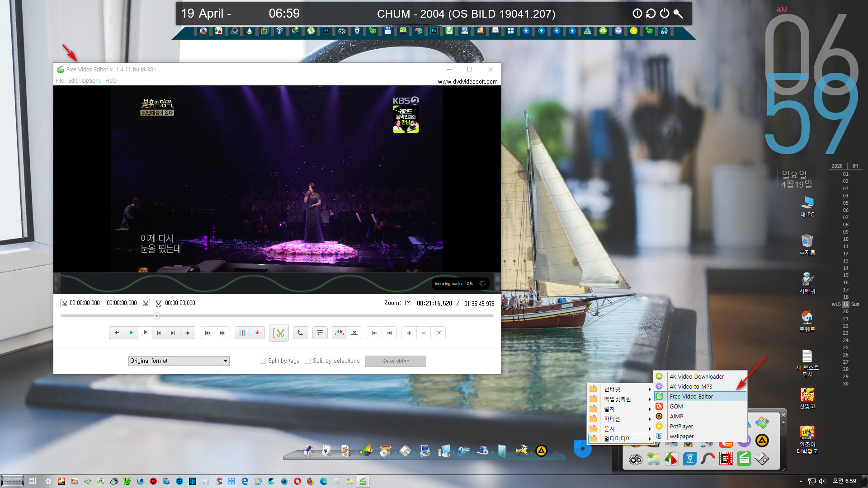Select Free Video Editor menu entry
Image resolution: width=868 pixels, height=488 pixels.
point(700,396)
